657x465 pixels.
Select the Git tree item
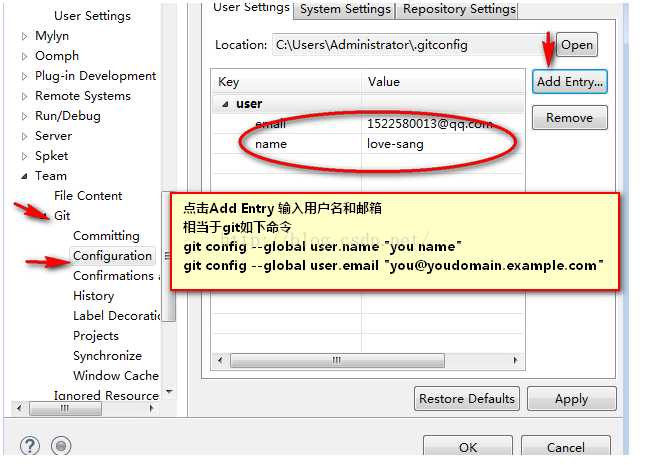62,216
